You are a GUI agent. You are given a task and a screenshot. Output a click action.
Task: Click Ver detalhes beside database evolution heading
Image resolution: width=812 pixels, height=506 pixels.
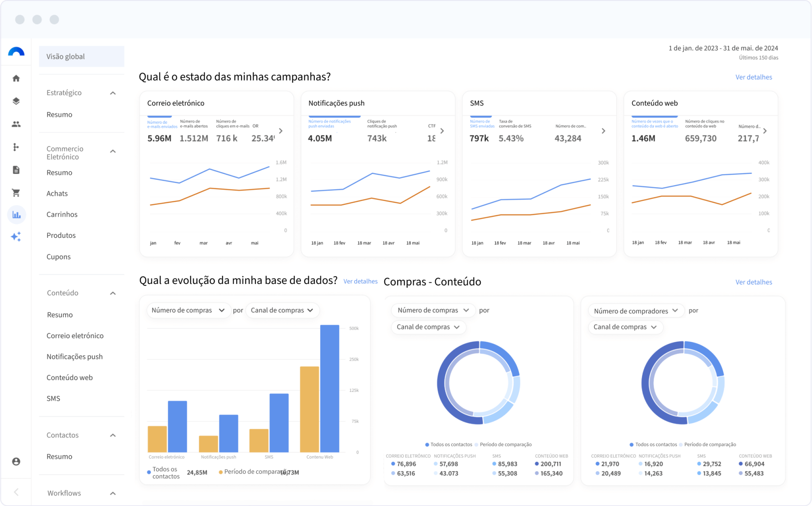pyautogui.click(x=360, y=281)
